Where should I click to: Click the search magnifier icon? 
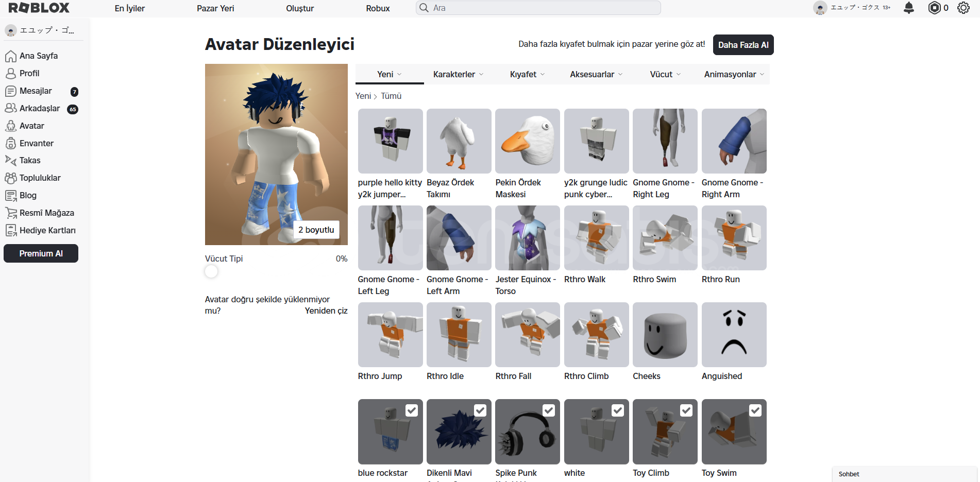424,8
